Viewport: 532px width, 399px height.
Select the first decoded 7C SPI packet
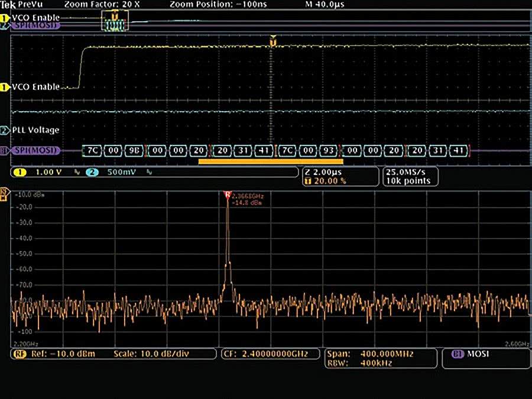[93, 151]
